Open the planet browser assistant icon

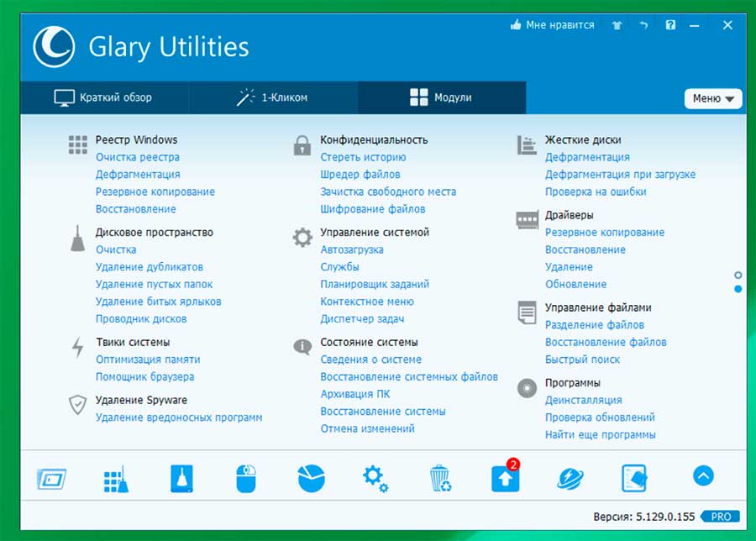point(570,478)
